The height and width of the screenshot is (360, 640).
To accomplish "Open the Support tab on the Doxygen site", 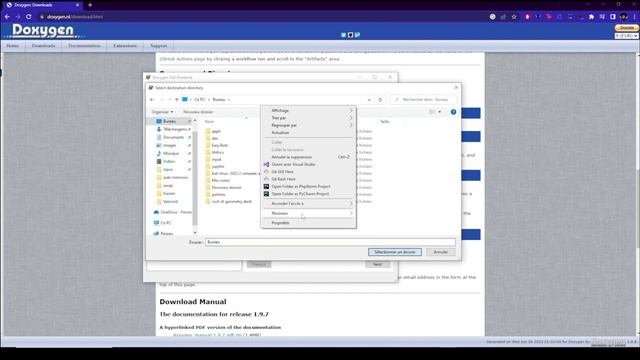I will click(x=158, y=46).
